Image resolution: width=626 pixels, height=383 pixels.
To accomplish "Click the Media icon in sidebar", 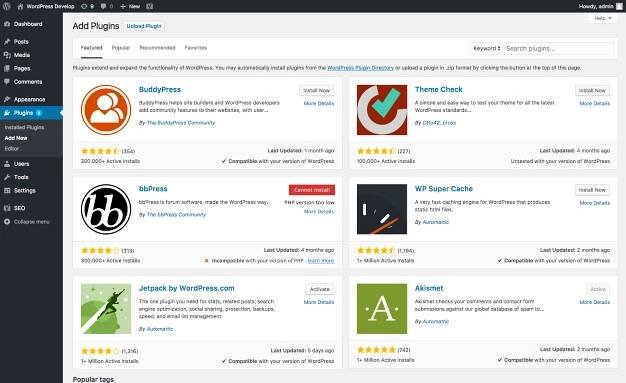I will point(7,55).
